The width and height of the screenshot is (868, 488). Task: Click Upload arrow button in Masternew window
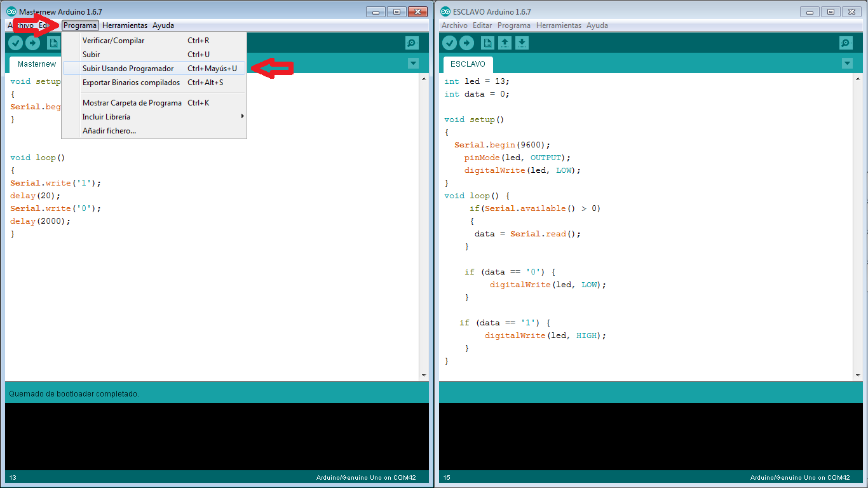pyautogui.click(x=32, y=43)
